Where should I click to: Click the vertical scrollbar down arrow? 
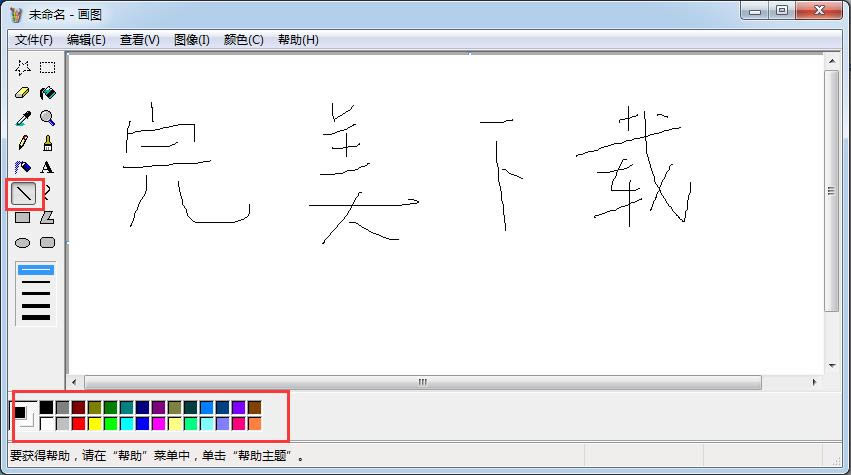click(832, 366)
